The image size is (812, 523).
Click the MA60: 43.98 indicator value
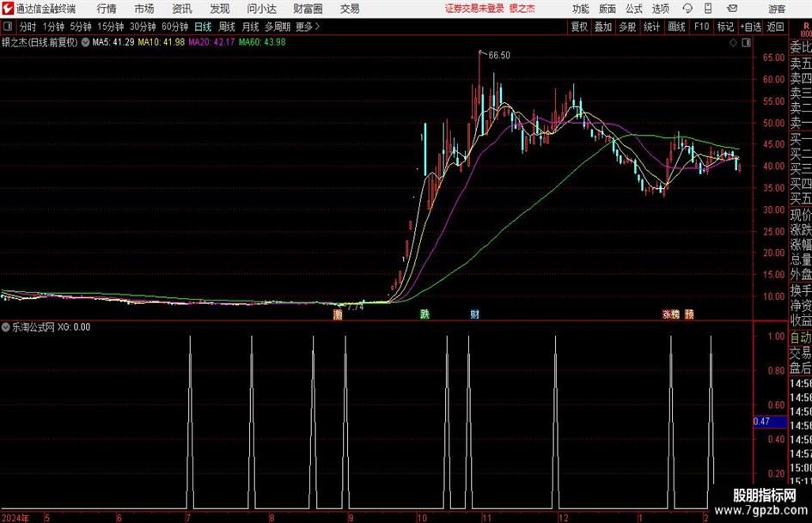click(262, 42)
